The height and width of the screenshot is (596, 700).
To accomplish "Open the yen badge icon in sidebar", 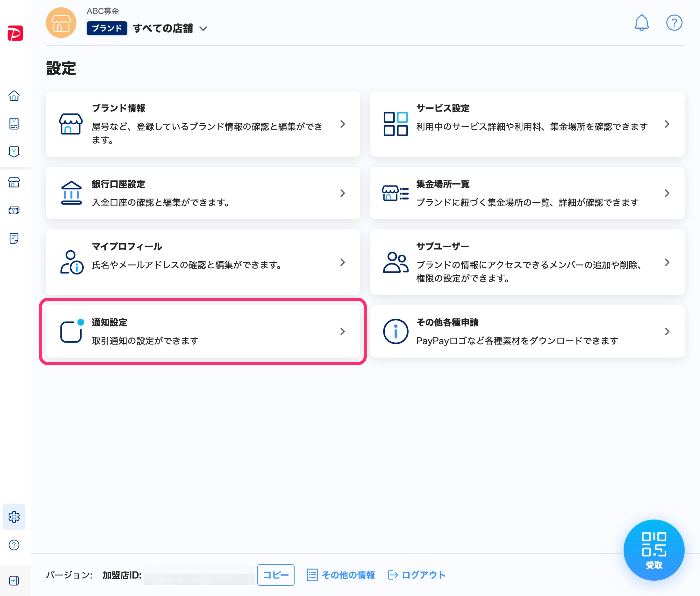I will pos(14,152).
